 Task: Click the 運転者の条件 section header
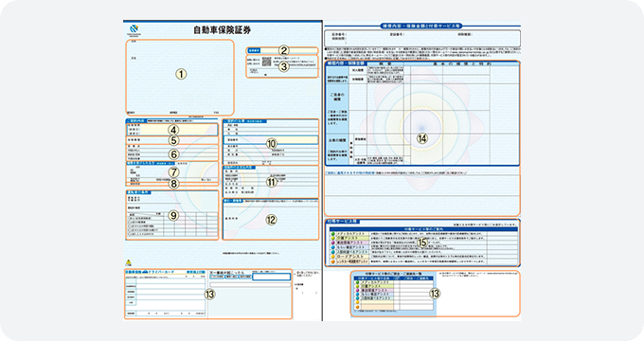coord(138,192)
